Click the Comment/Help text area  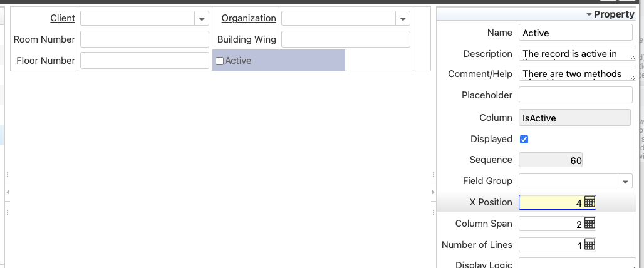pos(576,74)
